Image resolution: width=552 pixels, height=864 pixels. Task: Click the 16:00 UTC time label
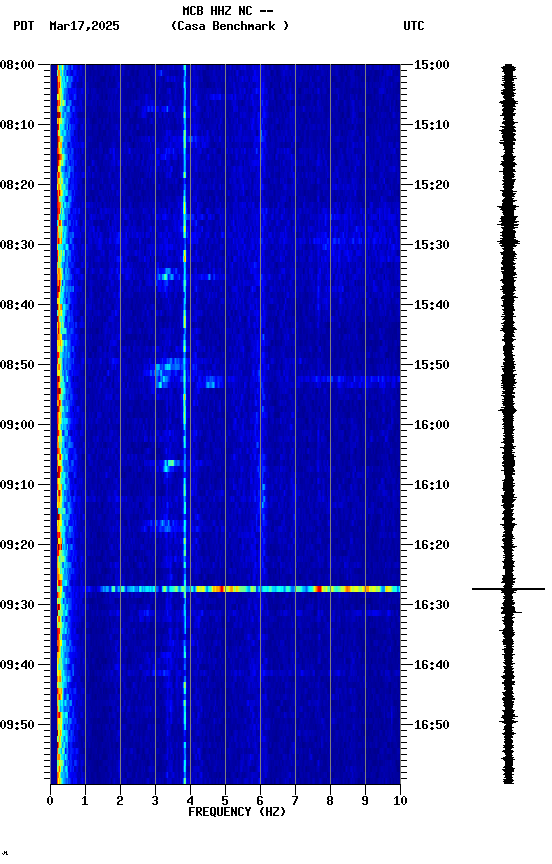point(432,425)
